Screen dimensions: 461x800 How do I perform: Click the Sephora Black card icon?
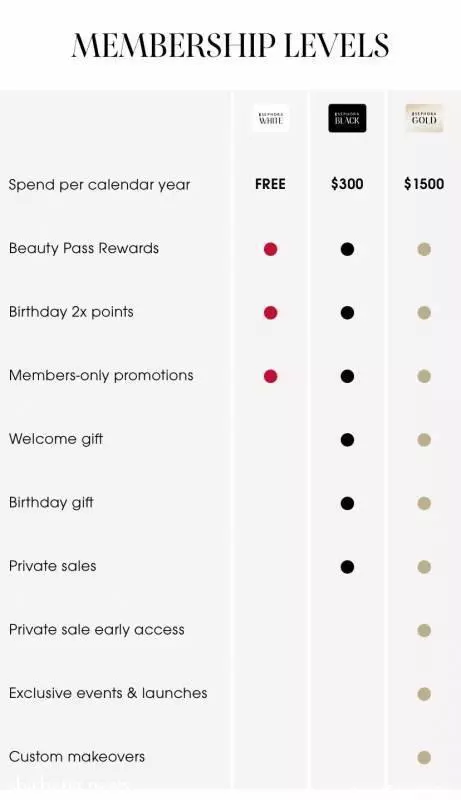coord(347,118)
